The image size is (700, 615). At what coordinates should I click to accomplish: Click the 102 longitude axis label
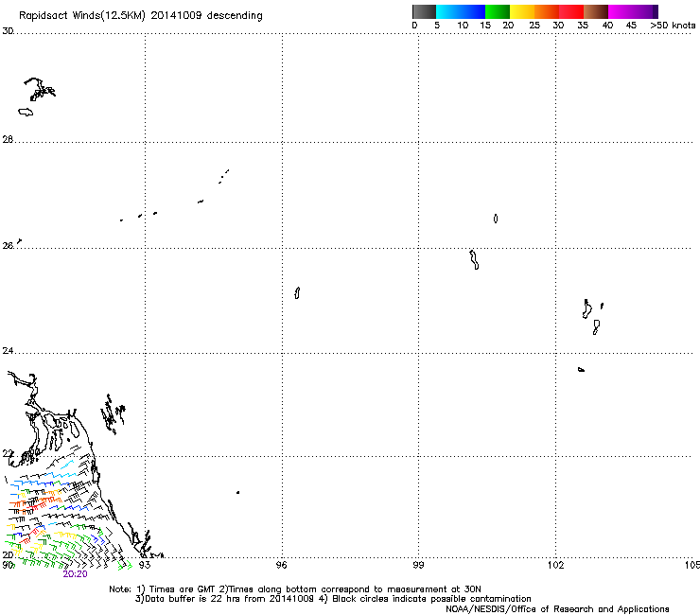(555, 565)
